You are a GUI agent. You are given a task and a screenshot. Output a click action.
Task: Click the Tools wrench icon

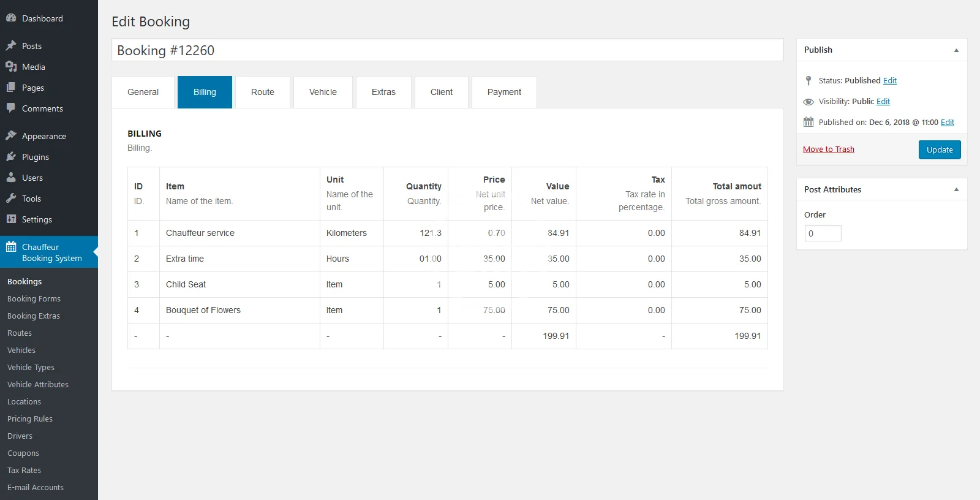[11, 199]
